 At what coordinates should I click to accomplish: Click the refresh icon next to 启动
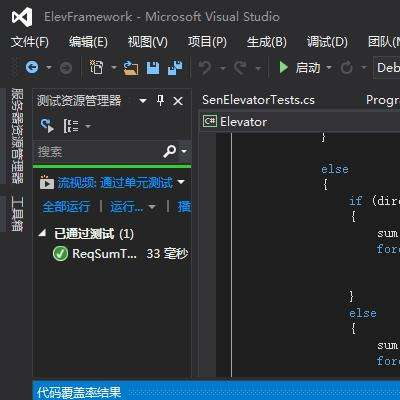point(347,68)
